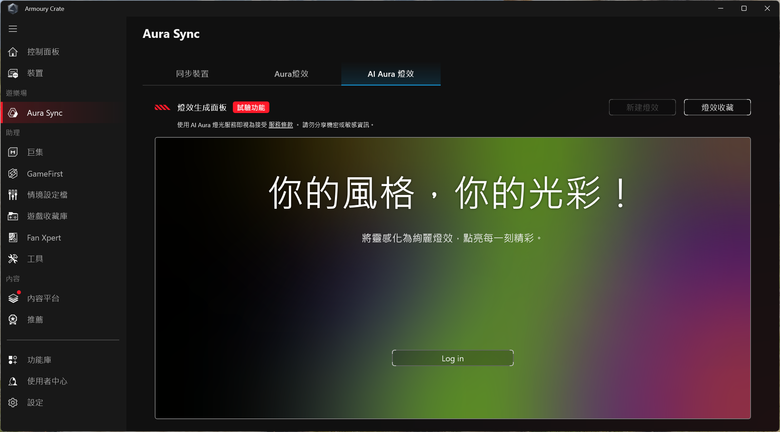
Task: Switch to the Aura燈效 tab
Action: pos(292,74)
